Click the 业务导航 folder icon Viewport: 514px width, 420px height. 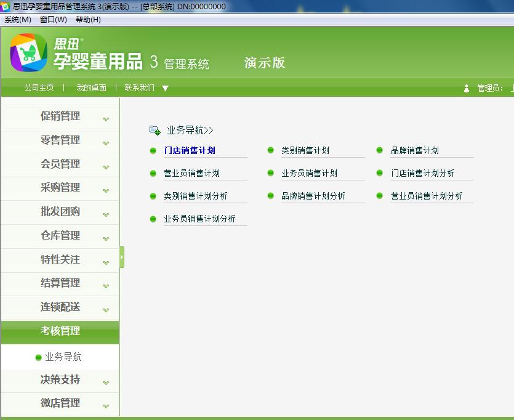tap(155, 130)
